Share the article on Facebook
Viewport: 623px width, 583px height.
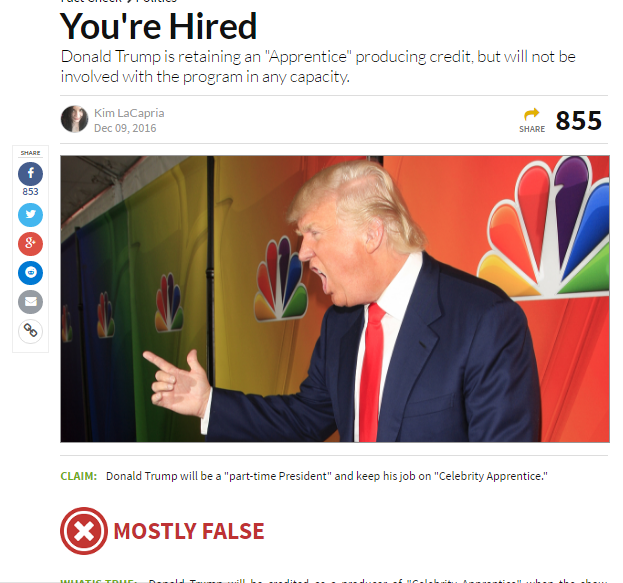coord(31,174)
